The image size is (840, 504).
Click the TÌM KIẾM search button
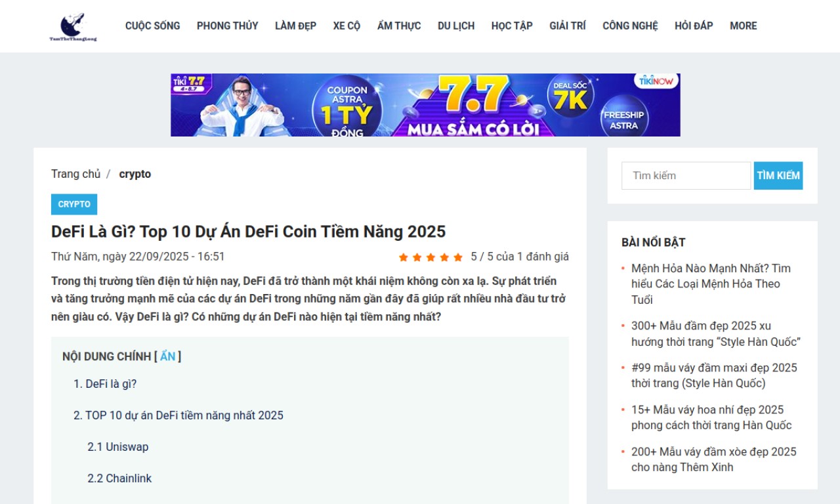(778, 176)
